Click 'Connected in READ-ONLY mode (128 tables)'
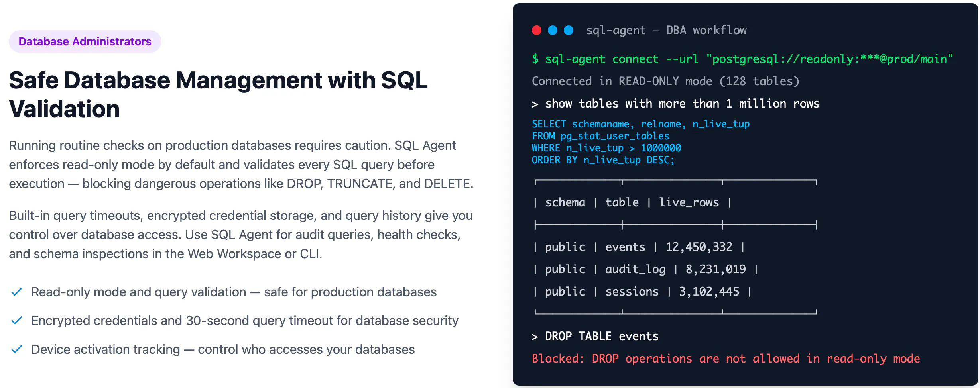Viewport: 980px width, 388px height. point(665,81)
